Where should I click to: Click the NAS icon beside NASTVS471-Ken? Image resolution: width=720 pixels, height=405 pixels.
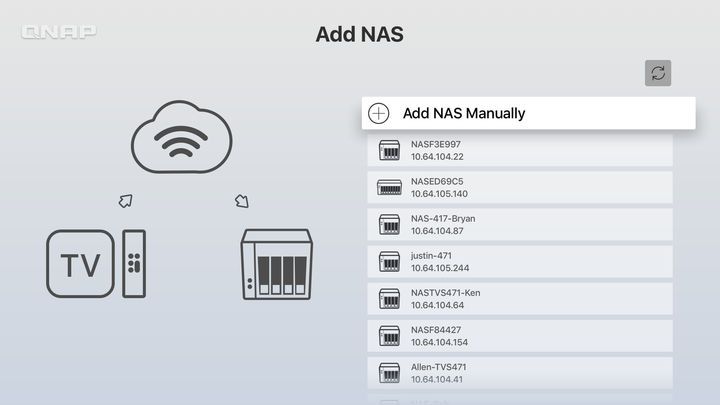tap(389, 299)
